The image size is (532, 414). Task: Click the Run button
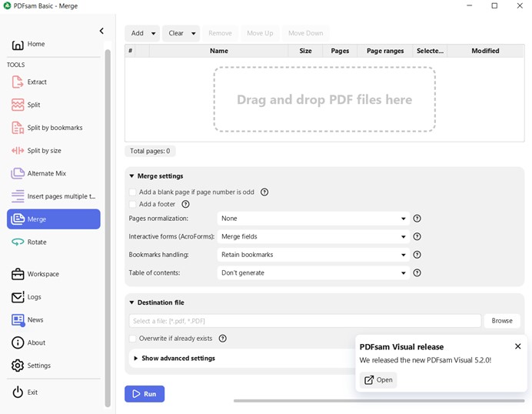pyautogui.click(x=145, y=394)
